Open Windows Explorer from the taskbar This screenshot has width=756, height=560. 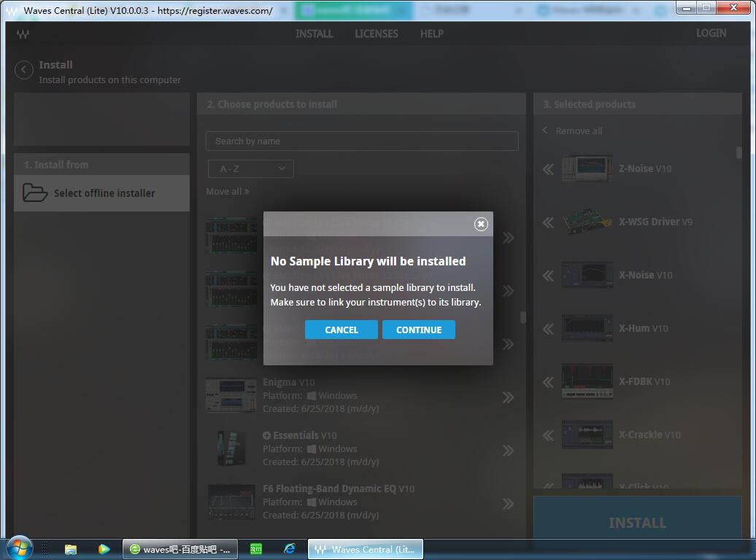tap(71, 549)
